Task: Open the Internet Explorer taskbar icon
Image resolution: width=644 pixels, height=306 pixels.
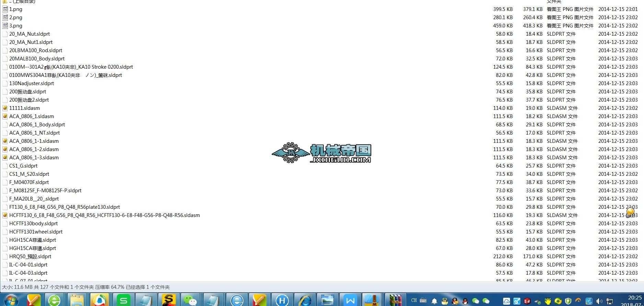Action: coord(305,300)
